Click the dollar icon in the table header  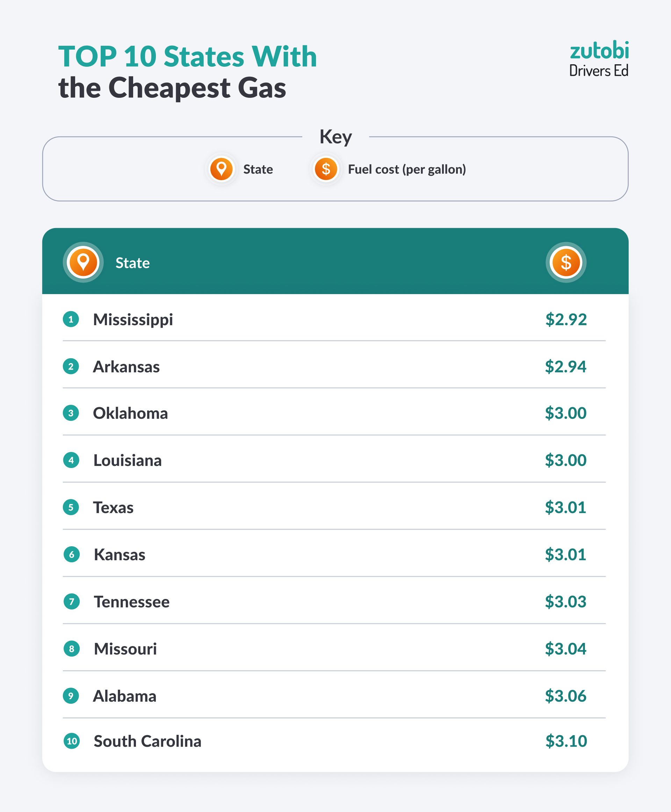(565, 262)
